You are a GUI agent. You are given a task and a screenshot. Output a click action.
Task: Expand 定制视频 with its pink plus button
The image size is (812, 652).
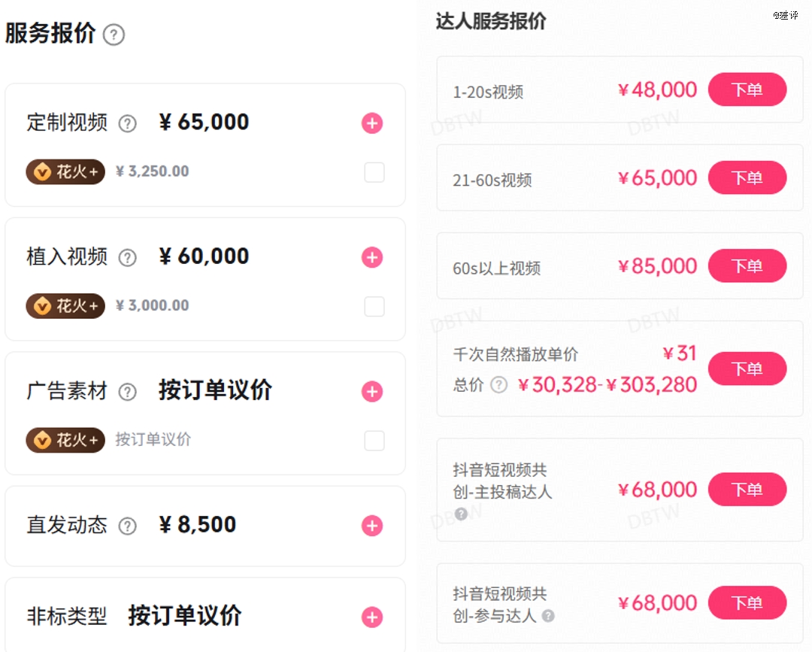(x=372, y=123)
